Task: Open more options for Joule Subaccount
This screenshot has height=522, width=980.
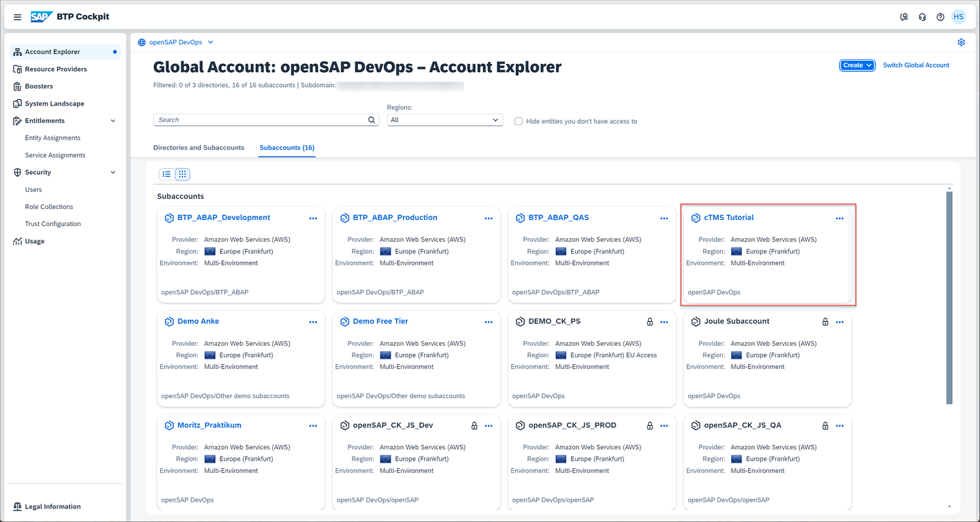Action: click(840, 322)
